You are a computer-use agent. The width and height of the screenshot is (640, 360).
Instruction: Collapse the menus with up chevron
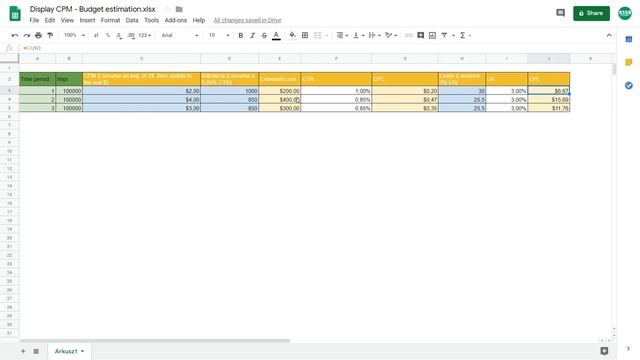pyautogui.click(x=609, y=36)
